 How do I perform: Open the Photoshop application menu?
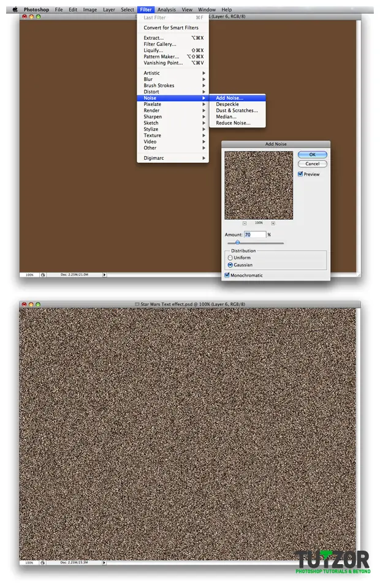[36, 9]
